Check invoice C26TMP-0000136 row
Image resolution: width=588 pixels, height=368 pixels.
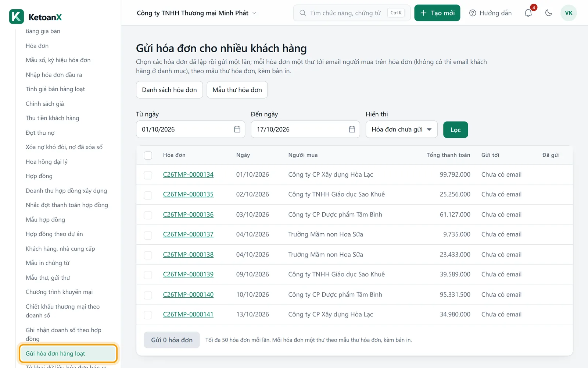(148, 215)
